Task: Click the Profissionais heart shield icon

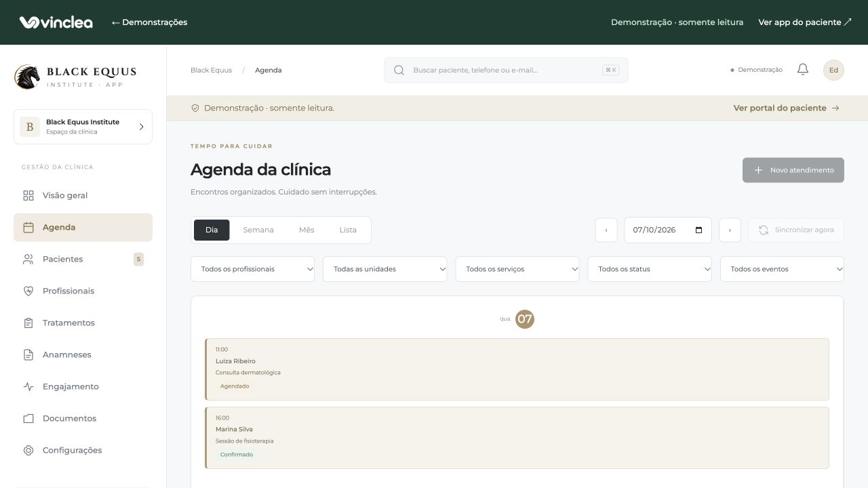Action: (28, 291)
